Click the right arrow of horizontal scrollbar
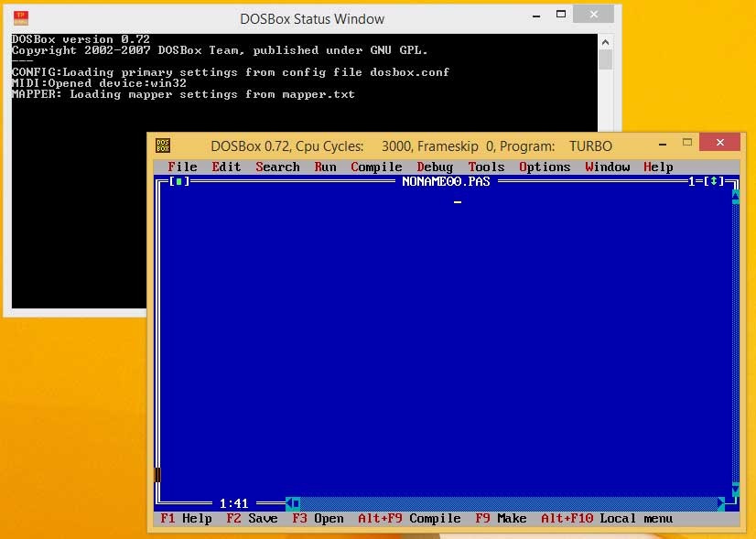The image size is (756, 539). point(723,503)
